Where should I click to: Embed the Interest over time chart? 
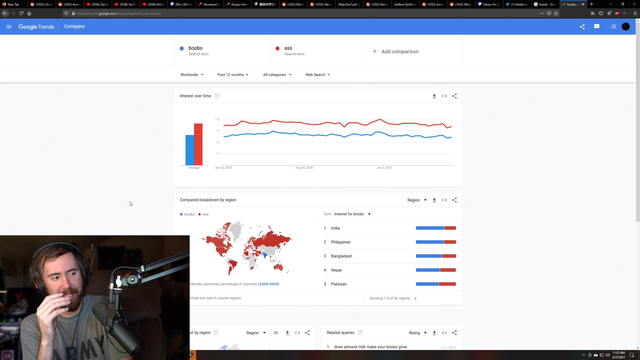click(x=444, y=96)
